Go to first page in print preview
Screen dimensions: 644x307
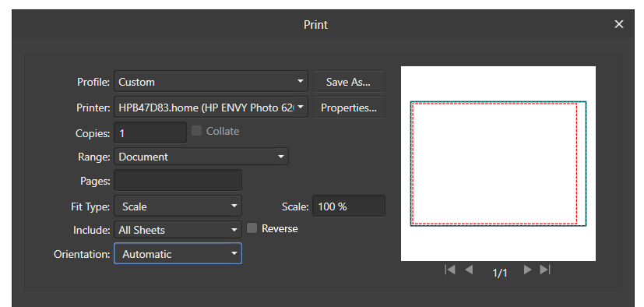pos(450,270)
